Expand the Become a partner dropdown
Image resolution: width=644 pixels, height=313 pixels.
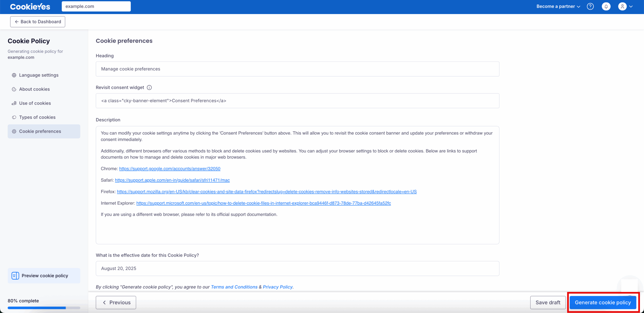[x=558, y=7]
